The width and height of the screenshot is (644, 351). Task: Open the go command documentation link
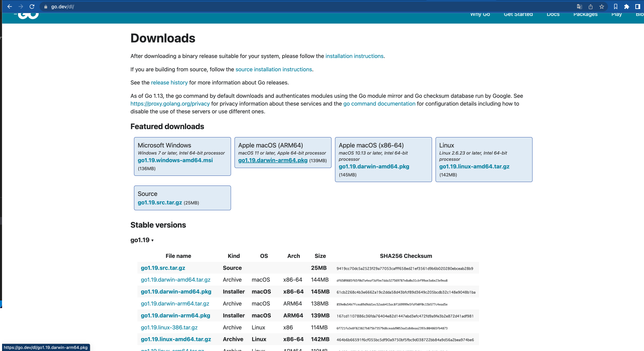(379, 103)
